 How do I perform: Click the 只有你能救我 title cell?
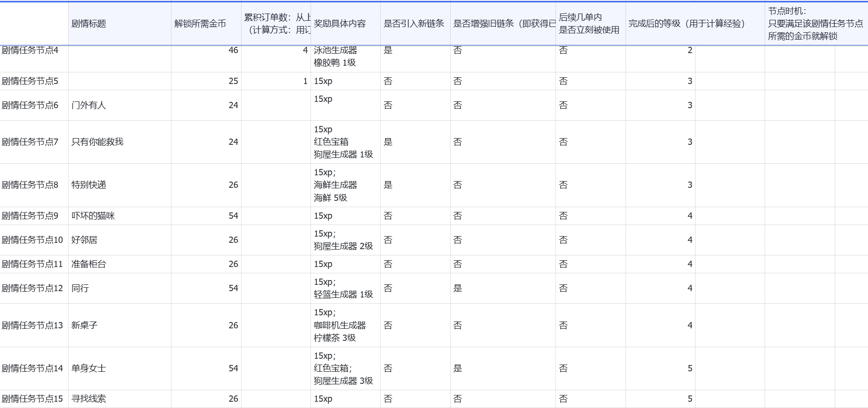pos(119,142)
